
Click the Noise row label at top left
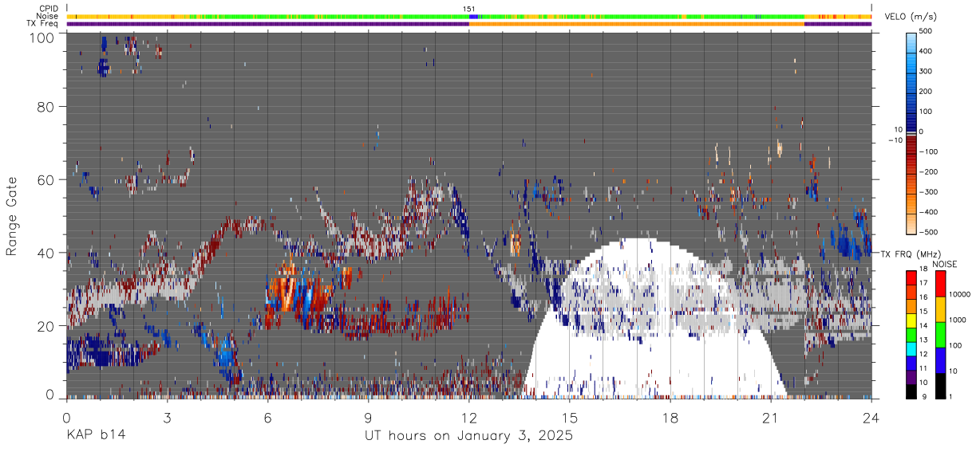[47, 16]
